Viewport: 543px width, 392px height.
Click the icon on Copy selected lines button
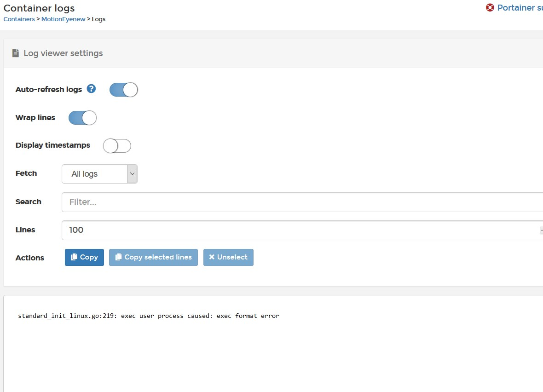click(x=118, y=257)
